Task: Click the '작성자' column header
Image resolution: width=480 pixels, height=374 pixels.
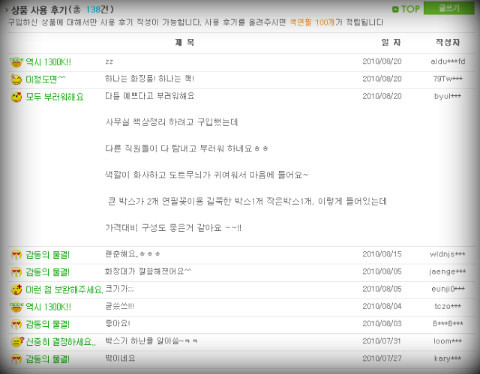Action: tap(447, 43)
